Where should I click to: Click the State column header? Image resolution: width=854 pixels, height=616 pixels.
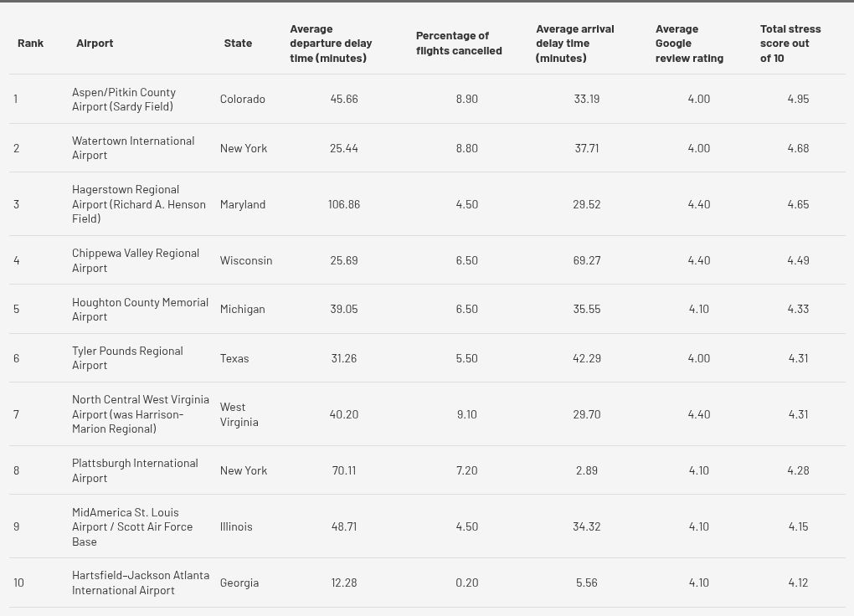pyautogui.click(x=238, y=43)
